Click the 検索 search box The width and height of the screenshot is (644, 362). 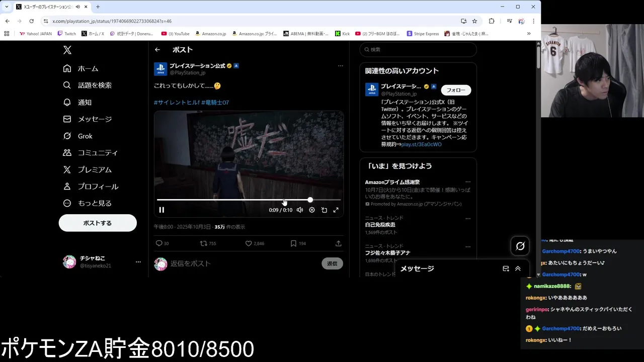point(418,50)
